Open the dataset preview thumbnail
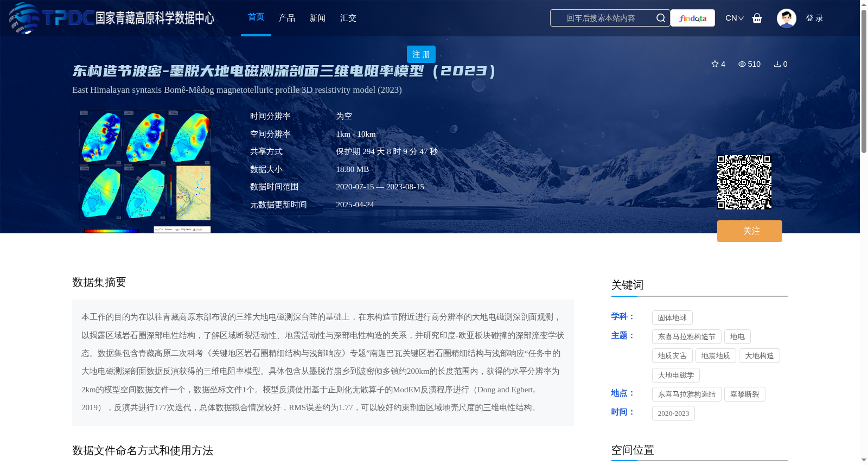The height and width of the screenshot is (465, 868). tap(144, 171)
